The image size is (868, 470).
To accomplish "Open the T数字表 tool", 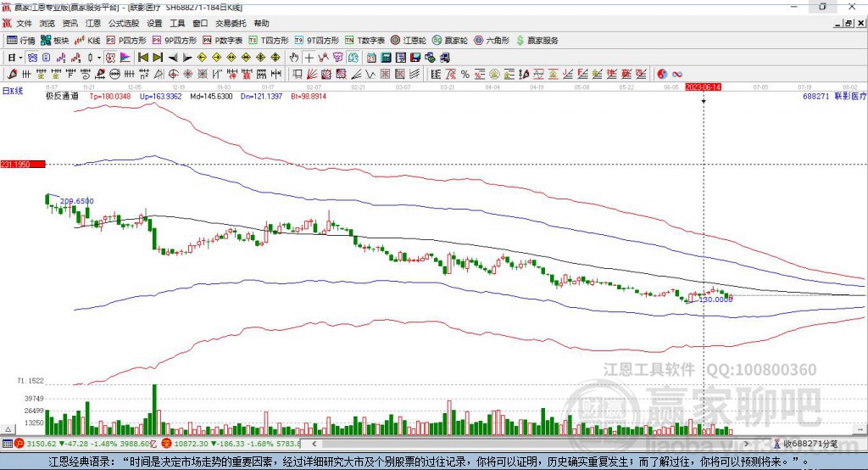I will click(x=364, y=41).
